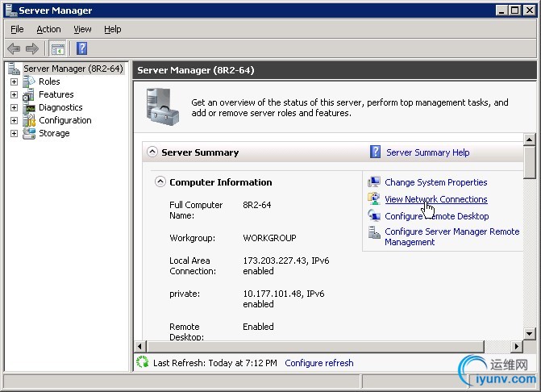Click the Full Computer Name label

(196, 211)
